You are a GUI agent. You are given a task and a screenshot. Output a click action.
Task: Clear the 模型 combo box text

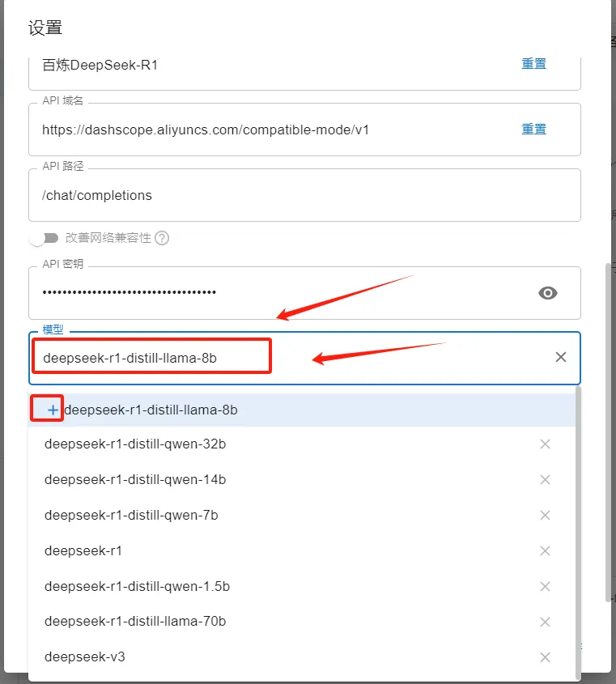(x=561, y=357)
